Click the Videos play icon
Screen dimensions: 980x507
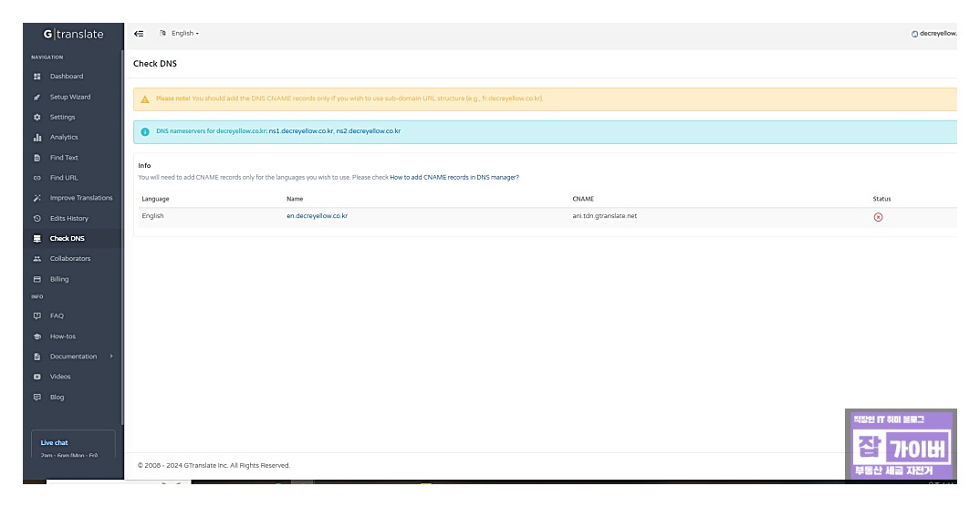36,377
